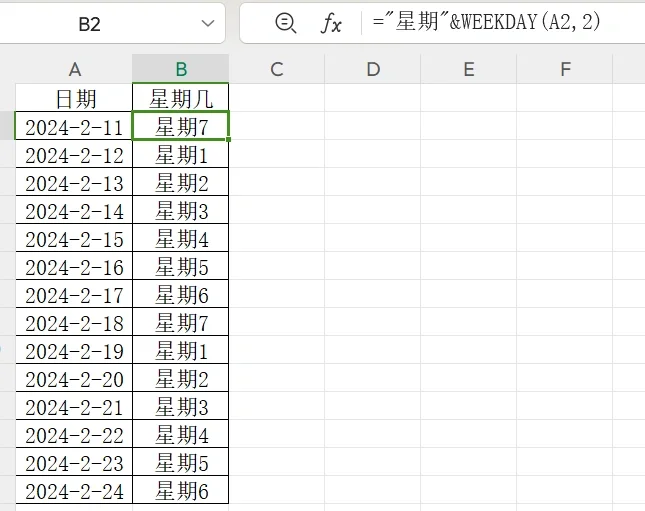
Task: Select column C header
Action: click(277, 69)
